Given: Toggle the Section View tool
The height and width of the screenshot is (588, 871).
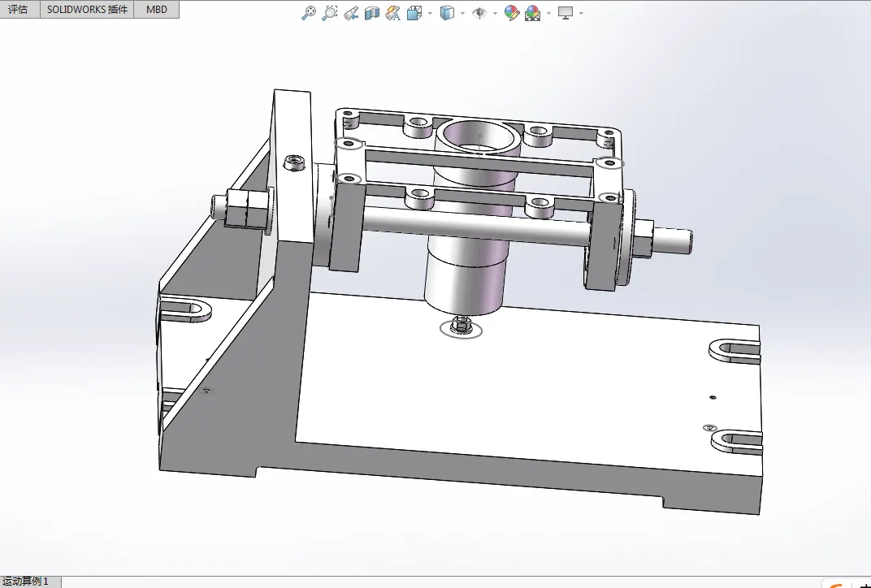Looking at the screenshot, I should pos(371,13).
